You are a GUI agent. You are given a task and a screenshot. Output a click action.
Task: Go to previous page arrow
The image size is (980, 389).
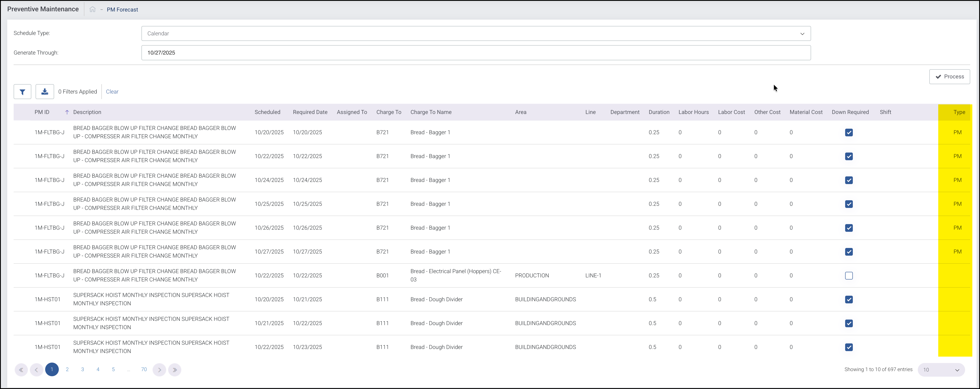click(36, 370)
